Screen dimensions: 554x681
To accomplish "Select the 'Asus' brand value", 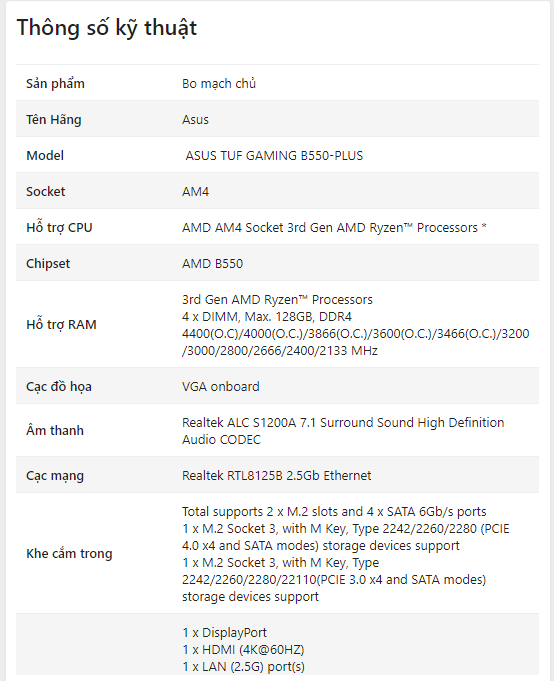I will pyautogui.click(x=195, y=119).
